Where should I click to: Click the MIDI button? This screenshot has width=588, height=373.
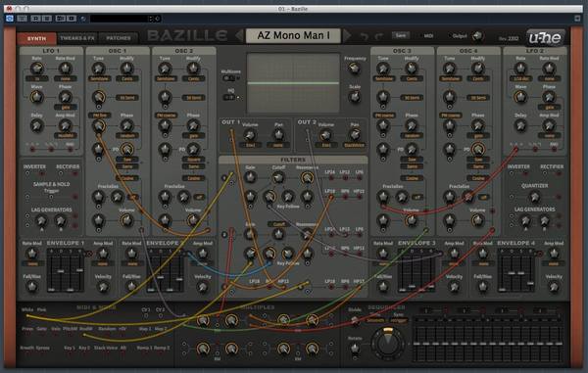coord(428,36)
